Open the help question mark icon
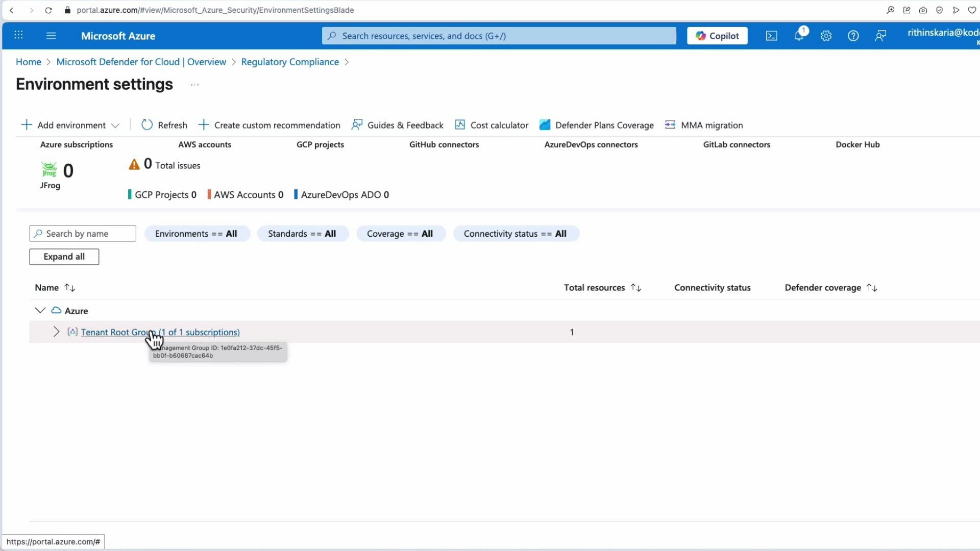The height and width of the screenshot is (551, 980). tap(853, 36)
